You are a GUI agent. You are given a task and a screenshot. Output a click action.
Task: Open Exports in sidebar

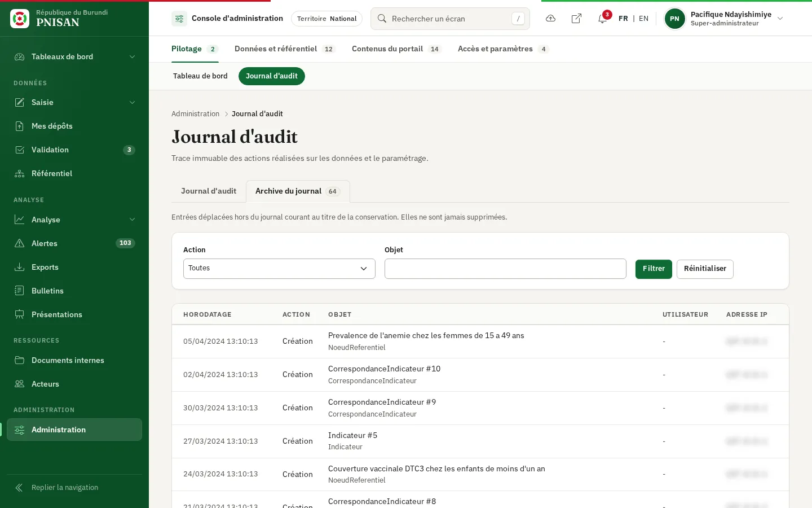pyautogui.click(x=74, y=267)
